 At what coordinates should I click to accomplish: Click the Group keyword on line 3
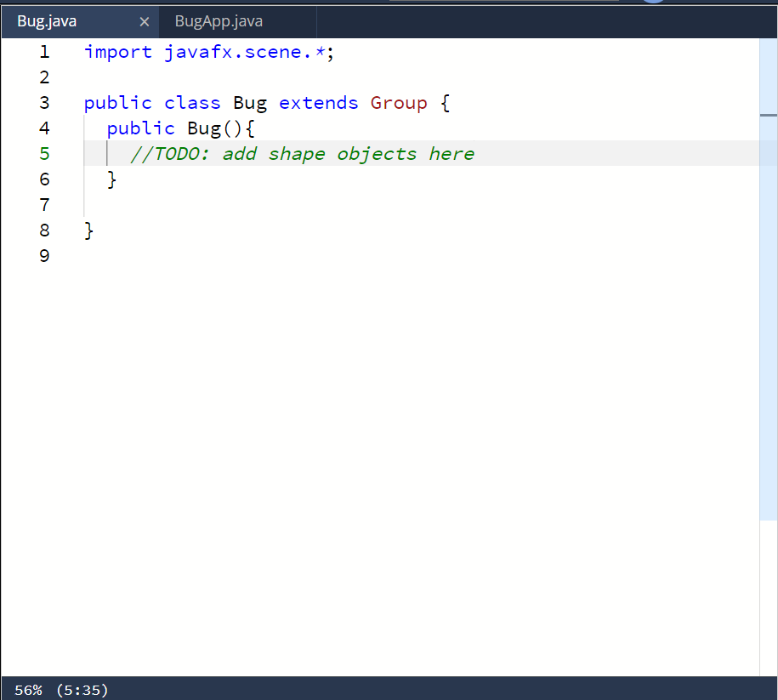[398, 103]
